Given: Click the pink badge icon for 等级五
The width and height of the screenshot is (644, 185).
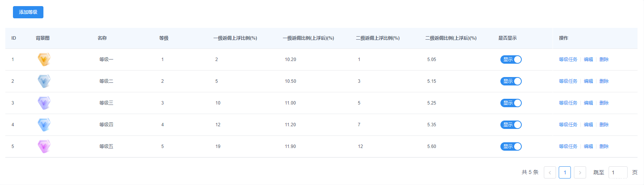Looking at the screenshot, I should click(44, 146).
